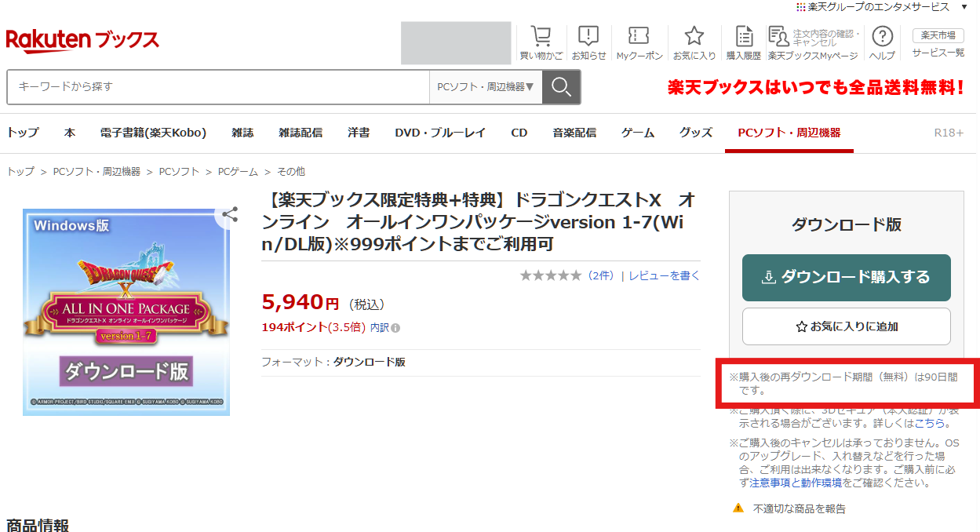Select the 雑誌配信 navigation tab
Image resolution: width=980 pixels, height=532 pixels.
pyautogui.click(x=301, y=133)
